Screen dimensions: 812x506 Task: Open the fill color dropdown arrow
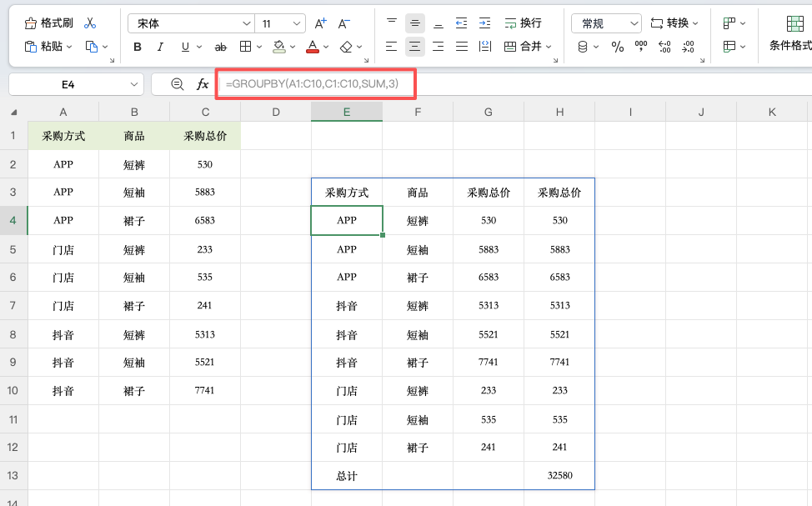tap(293, 48)
